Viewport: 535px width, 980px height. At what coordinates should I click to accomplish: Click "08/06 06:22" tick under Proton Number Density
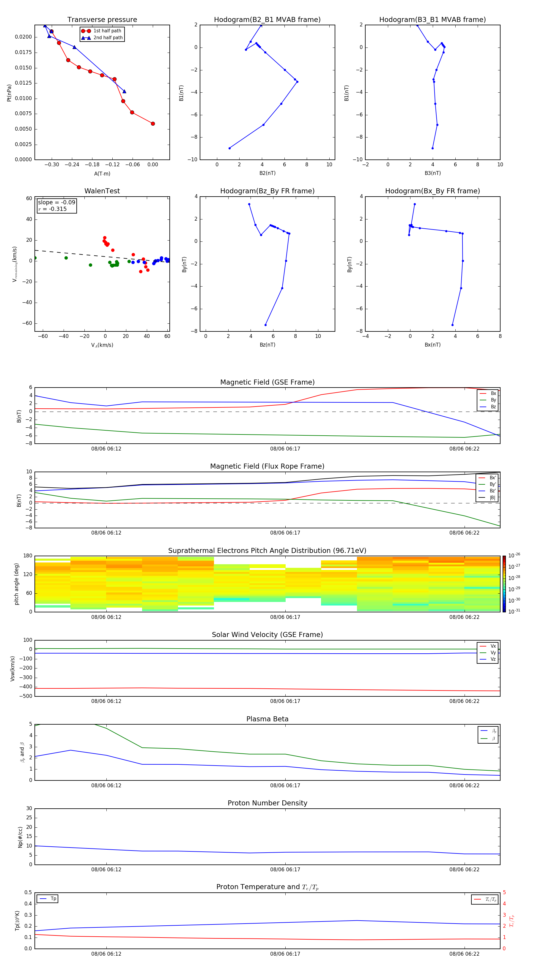tap(464, 870)
